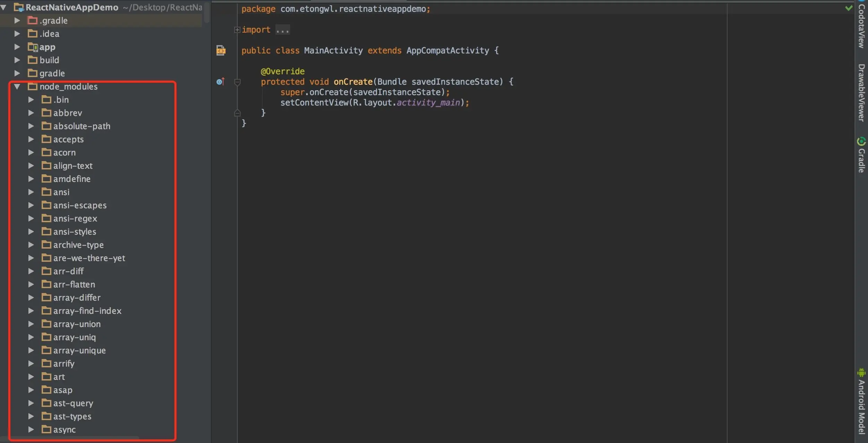The width and height of the screenshot is (868, 443).
Task: Select the arr-flatten folder
Action: (x=74, y=284)
